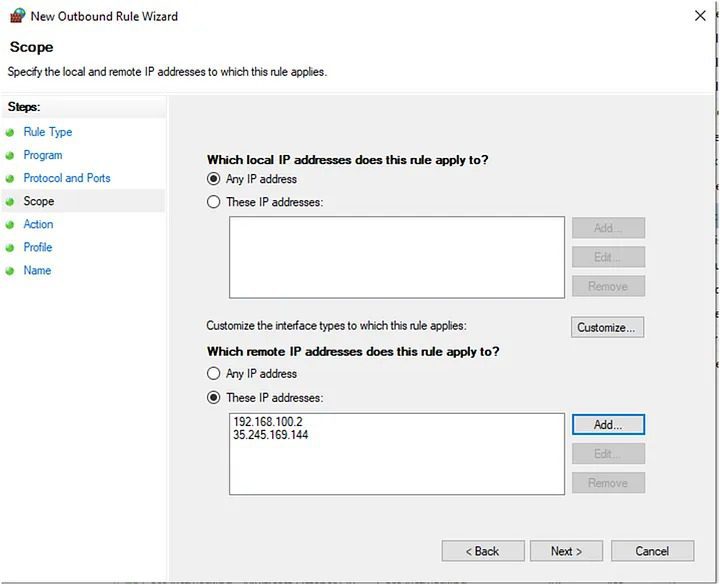Select remote 'These IP addresses' radio button
Viewport: 720px width, 585px height.
(214, 397)
